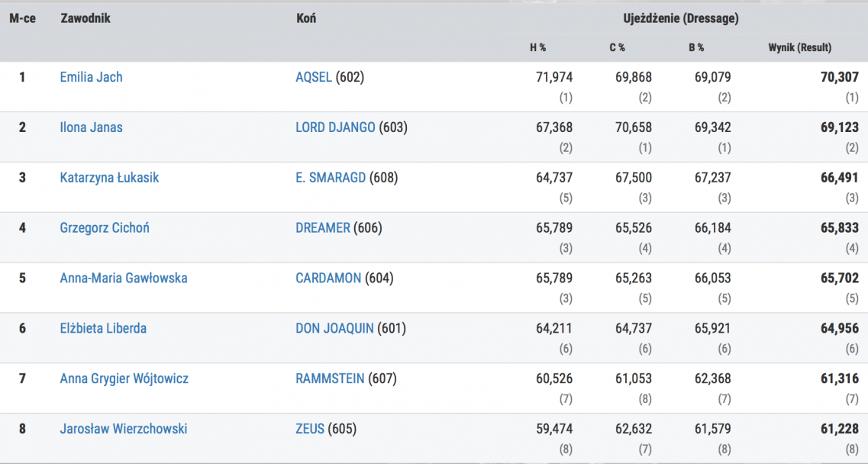Click Anna Grygier Wójtowicz name
Image resolution: width=868 pixels, height=464 pixels.
[x=124, y=379]
